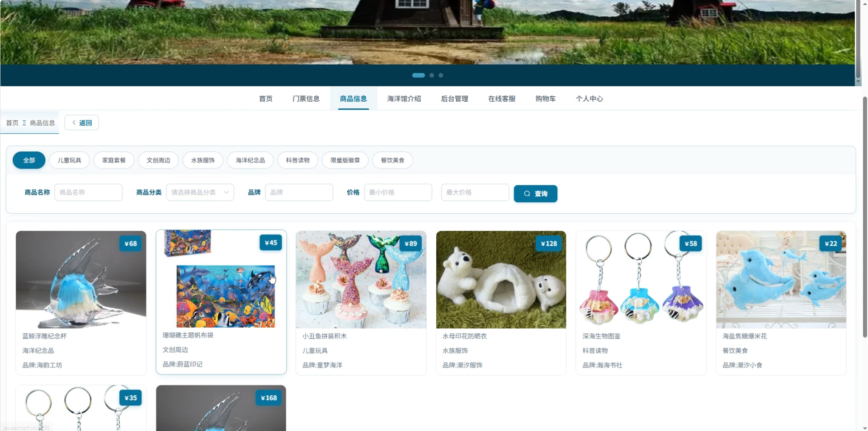Click 品牌:童梦海洋 text

click(x=322, y=365)
